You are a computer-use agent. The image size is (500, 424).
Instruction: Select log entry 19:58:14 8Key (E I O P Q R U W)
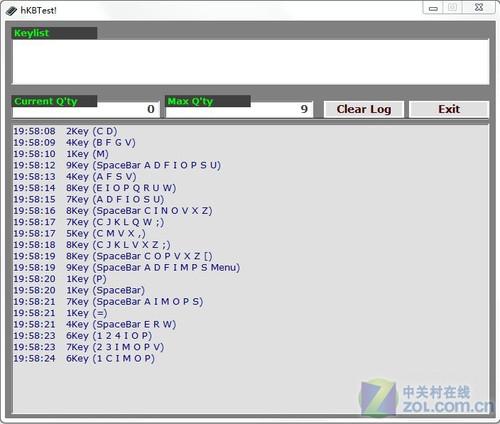coord(95,188)
